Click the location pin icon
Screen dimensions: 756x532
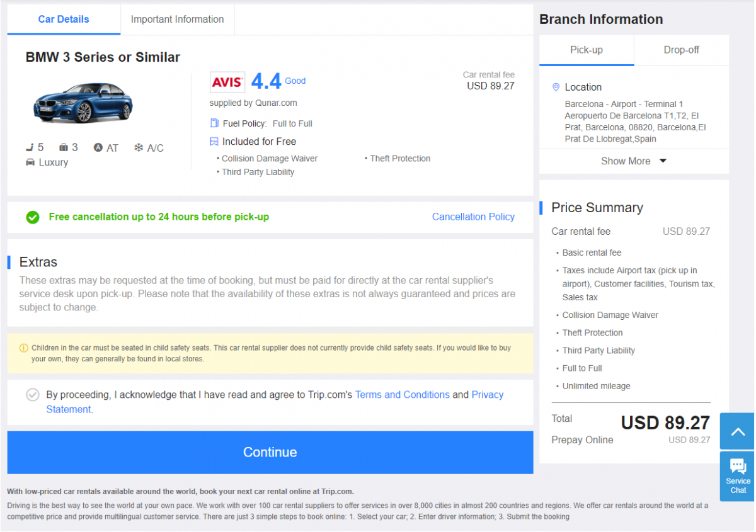coord(556,88)
